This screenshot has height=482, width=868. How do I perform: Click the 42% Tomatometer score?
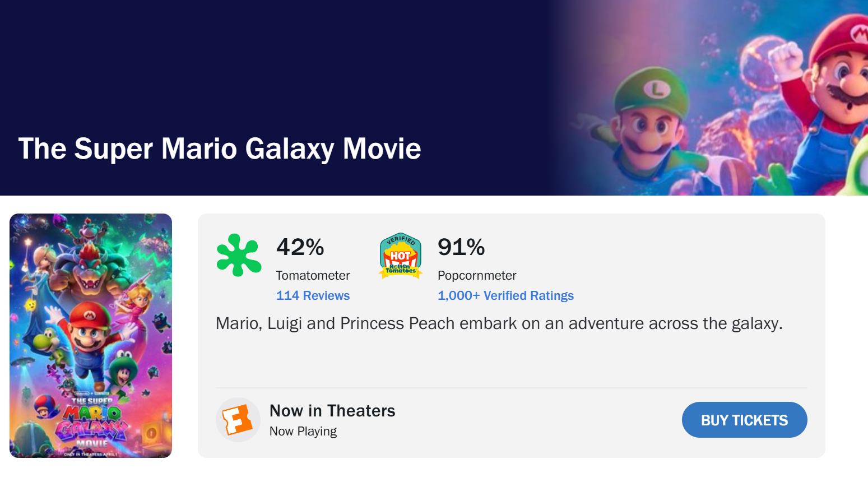click(x=300, y=247)
